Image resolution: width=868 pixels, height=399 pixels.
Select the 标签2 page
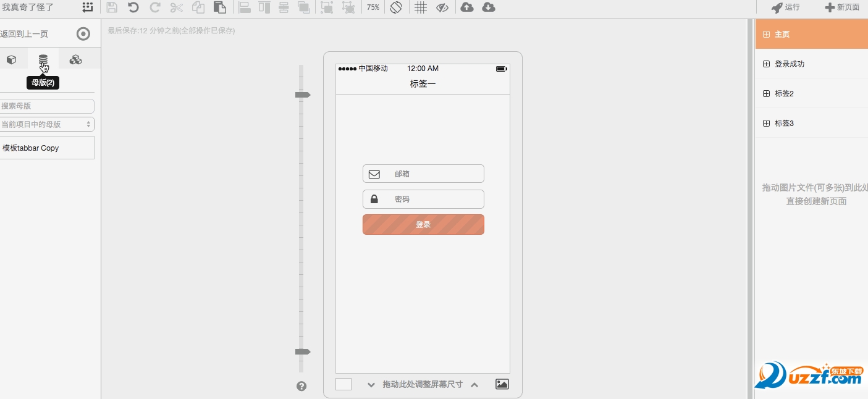(811, 93)
